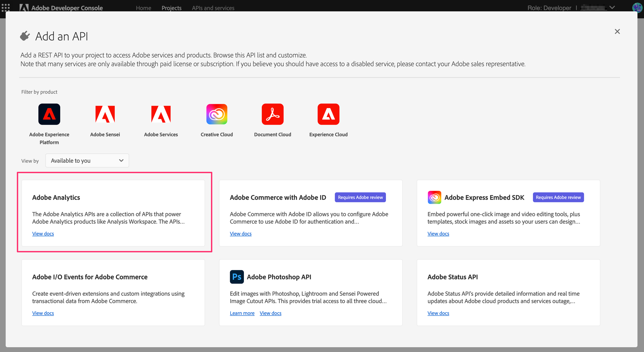
Task: Click the plug icon beside Add an API
Action: [25, 36]
